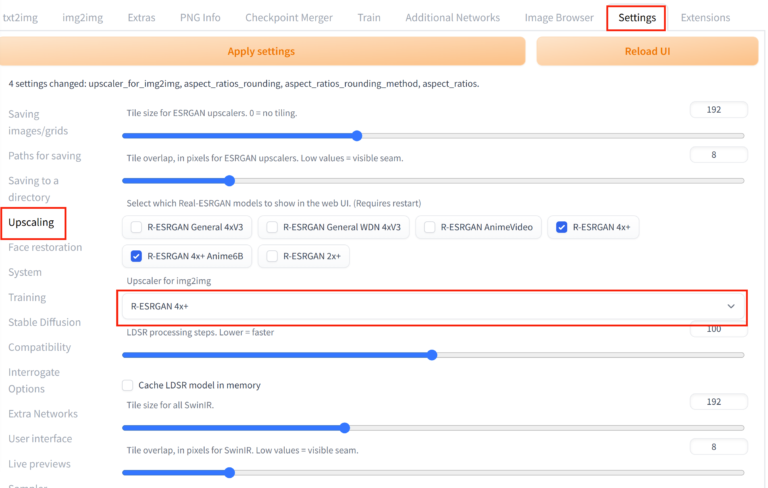This screenshot has height=488, width=768.
Task: Enable the R-ESRGAN 2x+ checkbox
Action: 272,256
